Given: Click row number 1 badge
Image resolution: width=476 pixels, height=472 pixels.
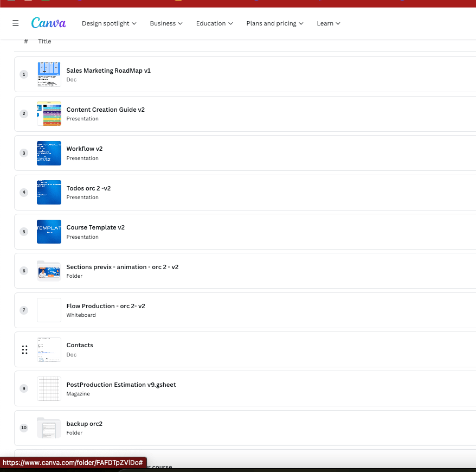Looking at the screenshot, I should point(24,74).
